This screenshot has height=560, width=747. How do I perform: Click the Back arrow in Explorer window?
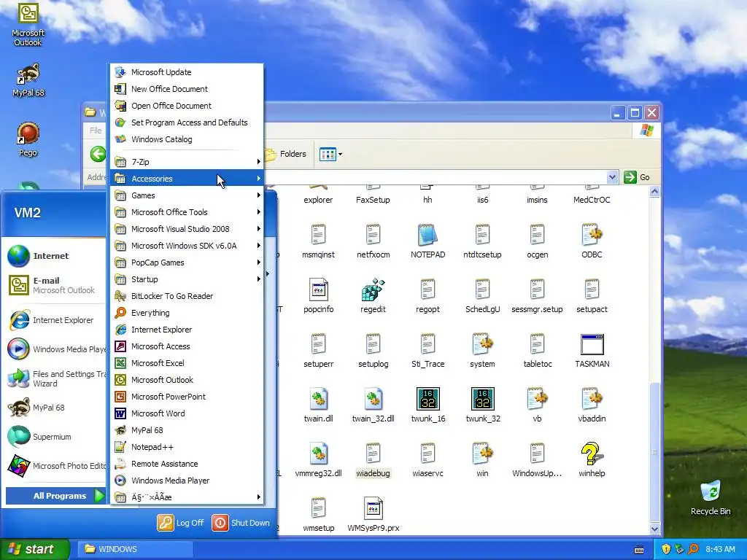coord(98,154)
